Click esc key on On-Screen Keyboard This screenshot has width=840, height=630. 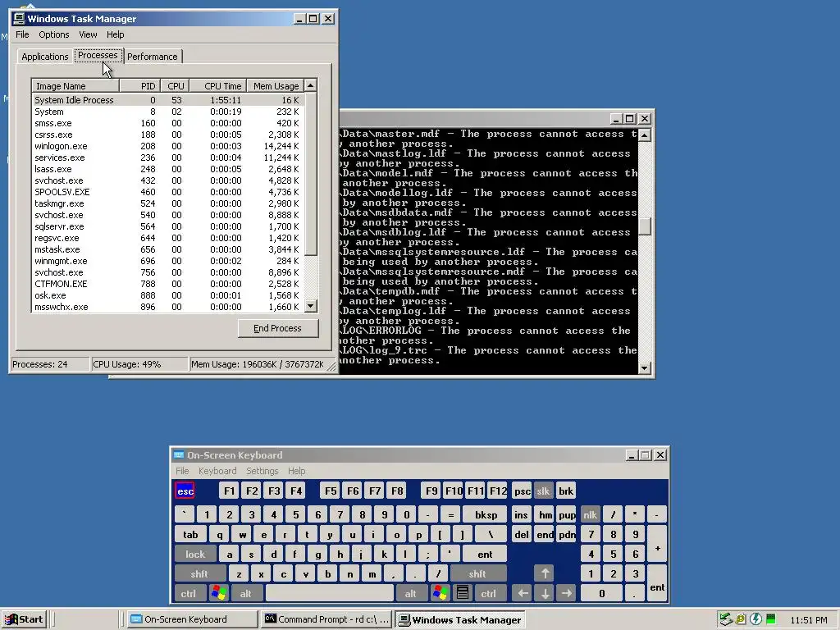[x=185, y=491]
